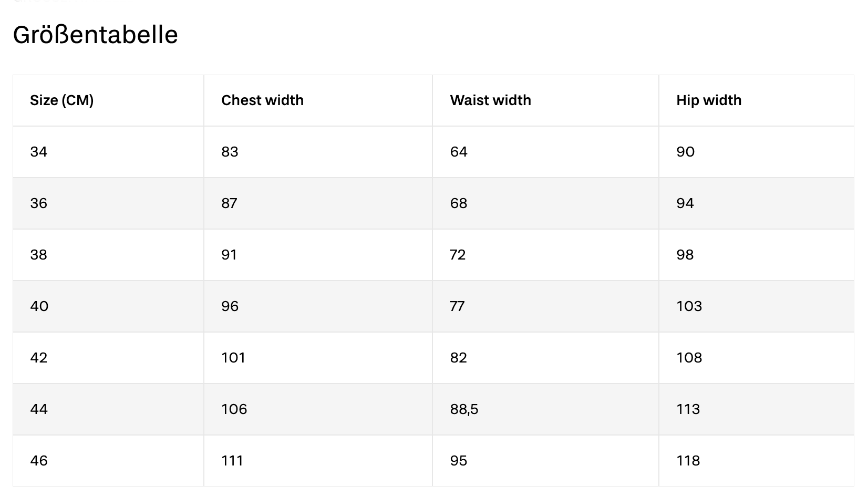Select the Hip width column header

tap(708, 100)
